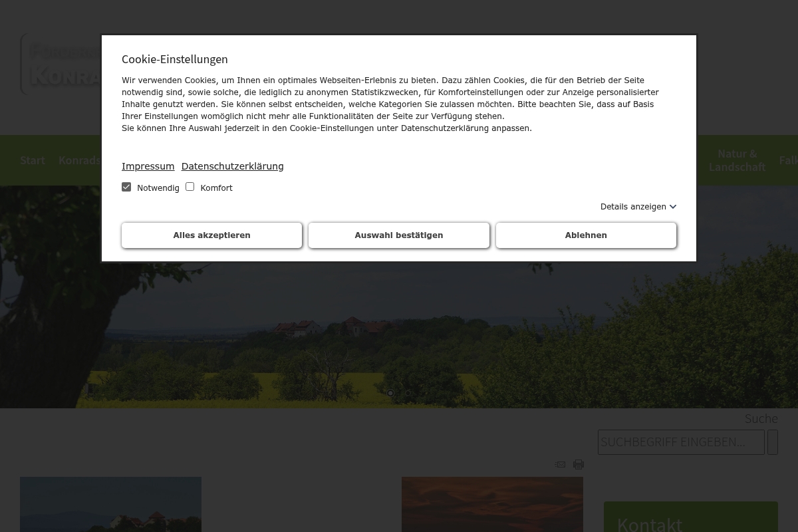Confirm selection with Auswahl bestätigen
The height and width of the screenshot is (532, 798).
pos(399,235)
